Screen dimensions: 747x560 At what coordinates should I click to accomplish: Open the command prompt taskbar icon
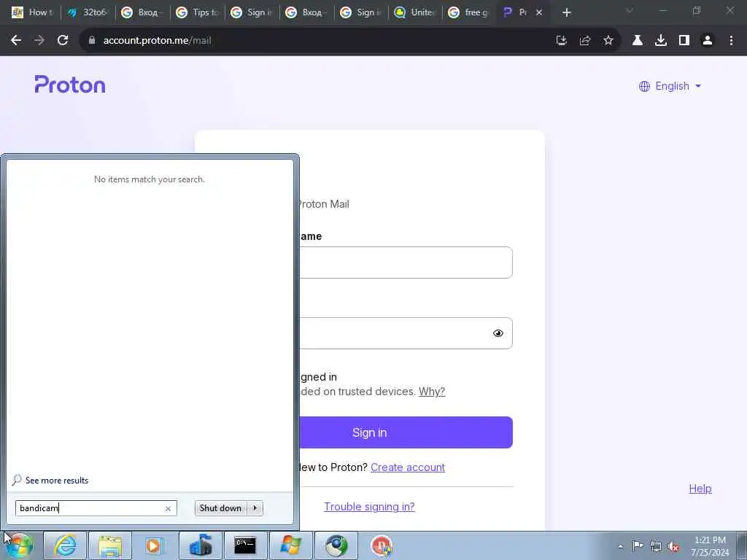click(245, 545)
